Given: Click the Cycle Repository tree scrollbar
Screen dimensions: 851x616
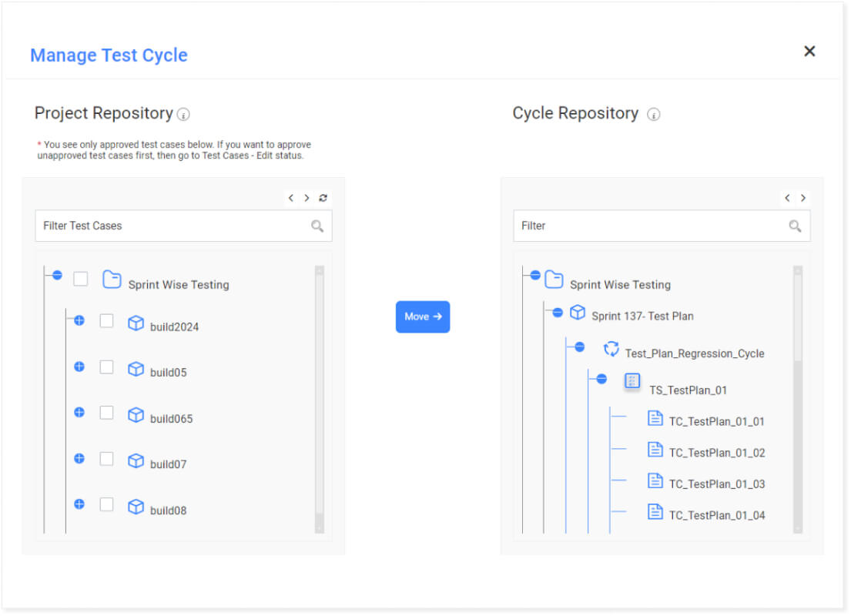Looking at the screenshot, I should [x=798, y=400].
